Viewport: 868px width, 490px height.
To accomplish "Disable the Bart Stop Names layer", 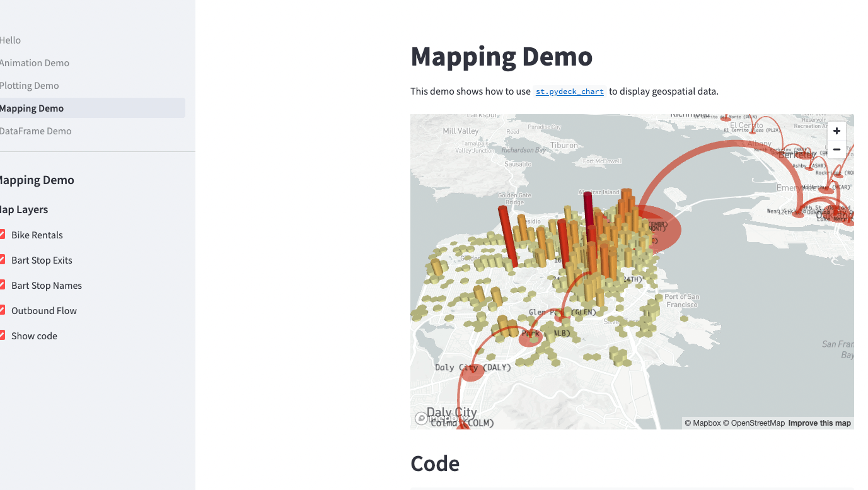I will coord(3,285).
